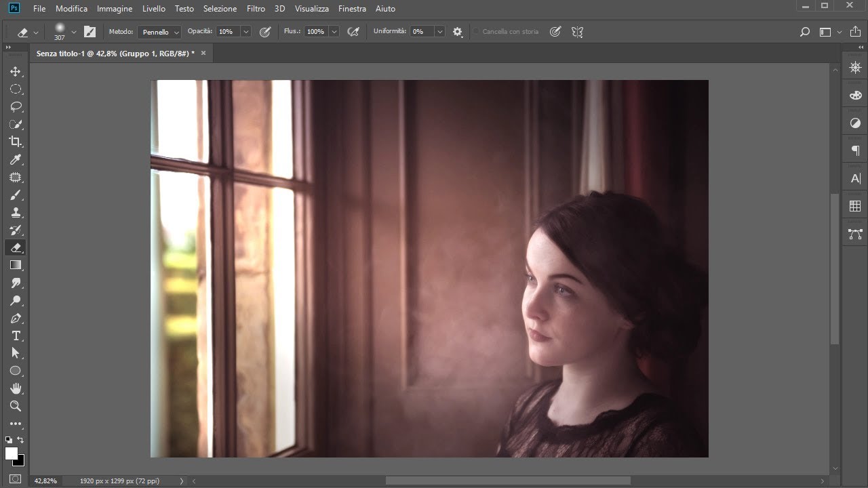This screenshot has height=488, width=868.
Task: Expand the Flusso slider arrow
Action: coord(334,32)
